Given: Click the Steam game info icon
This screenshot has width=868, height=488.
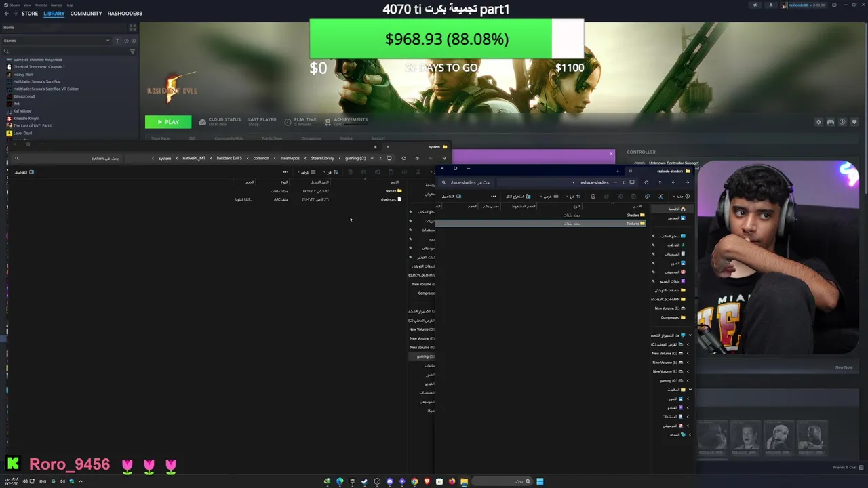Looking at the screenshot, I should 842,122.
